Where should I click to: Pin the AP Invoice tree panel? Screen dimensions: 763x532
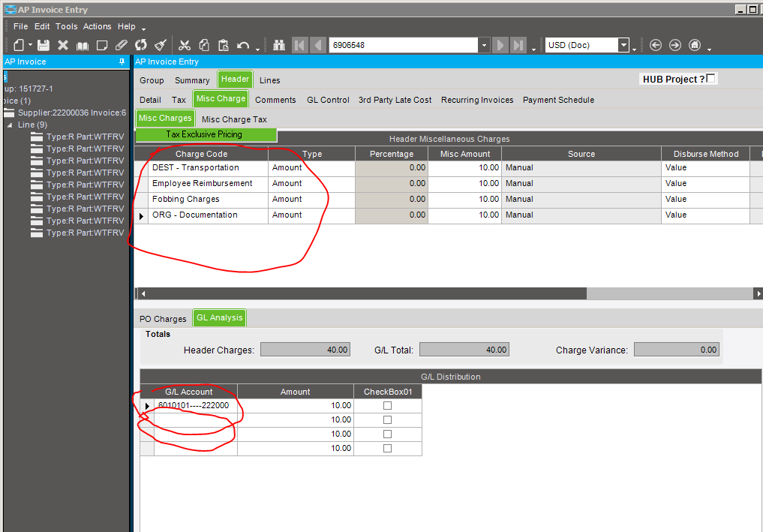click(x=122, y=62)
